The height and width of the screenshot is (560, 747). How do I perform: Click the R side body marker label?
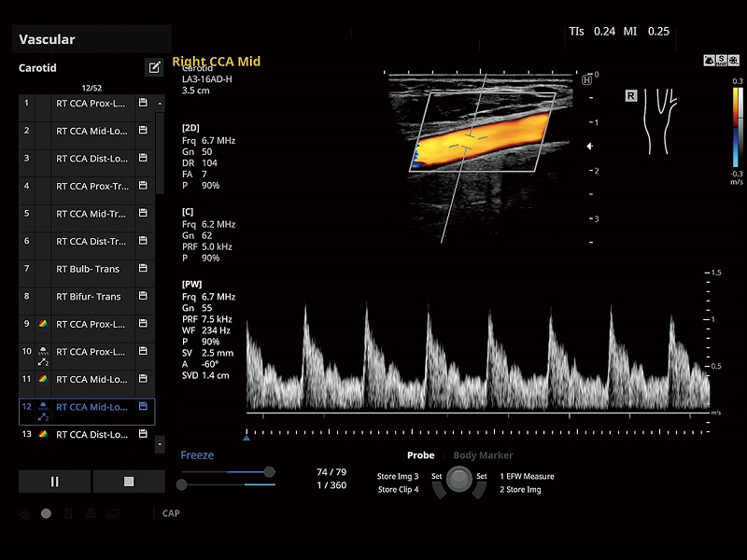click(632, 95)
